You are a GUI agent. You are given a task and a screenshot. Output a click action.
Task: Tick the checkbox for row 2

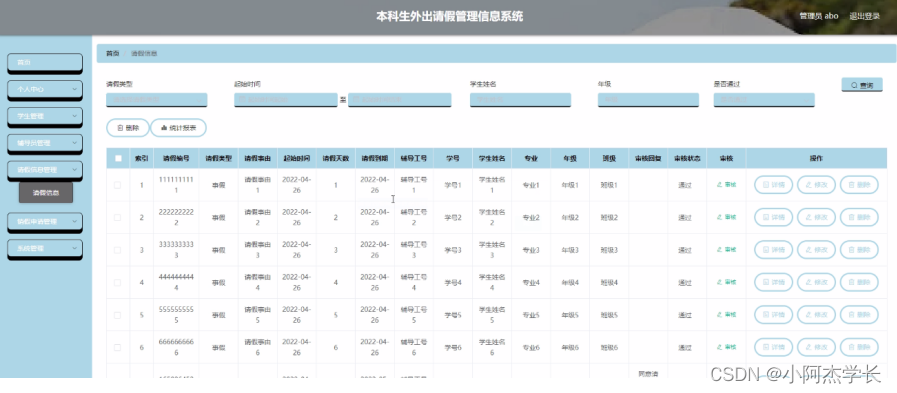118,217
